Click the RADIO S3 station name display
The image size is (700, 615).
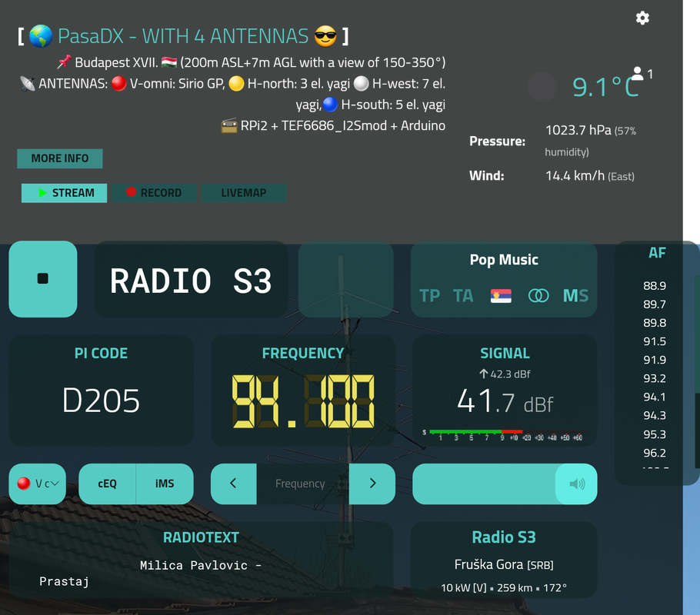(x=191, y=281)
